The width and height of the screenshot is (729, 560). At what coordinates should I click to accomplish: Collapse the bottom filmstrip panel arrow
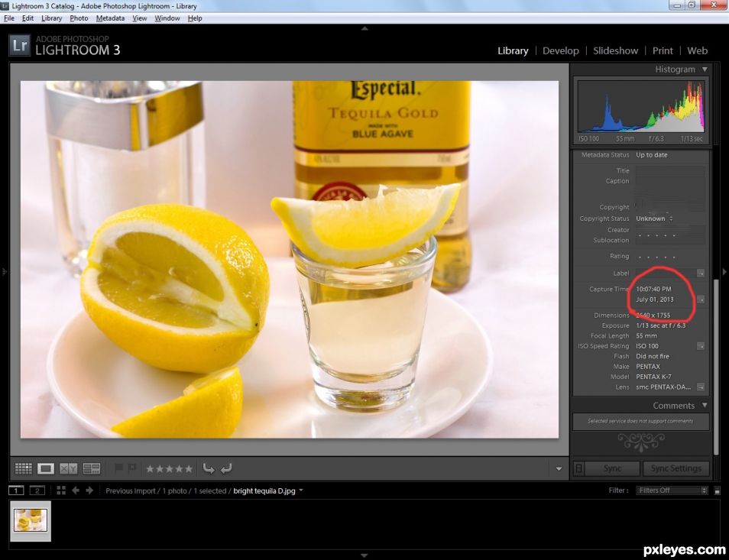365,555
